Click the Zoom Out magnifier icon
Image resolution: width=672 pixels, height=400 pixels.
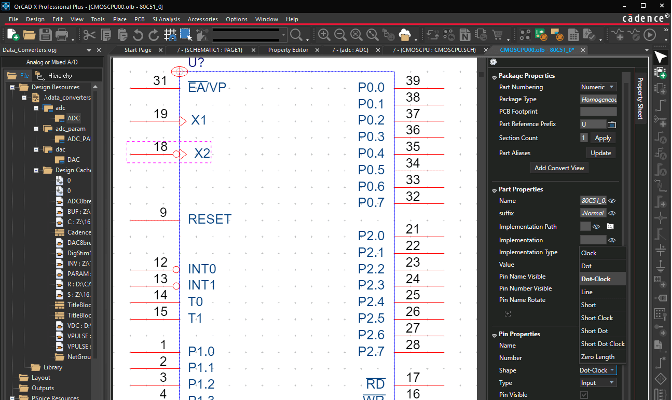(x=340, y=35)
